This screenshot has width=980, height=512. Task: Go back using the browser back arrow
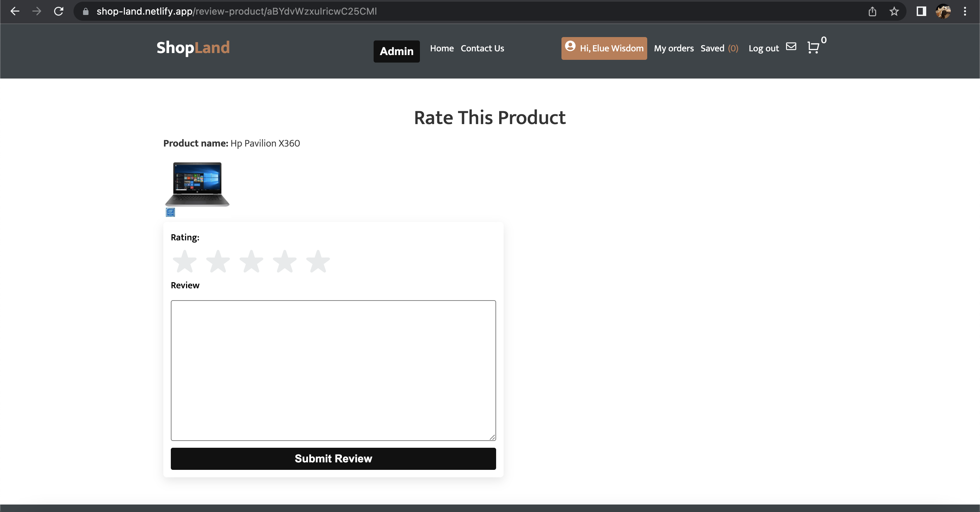[15, 11]
